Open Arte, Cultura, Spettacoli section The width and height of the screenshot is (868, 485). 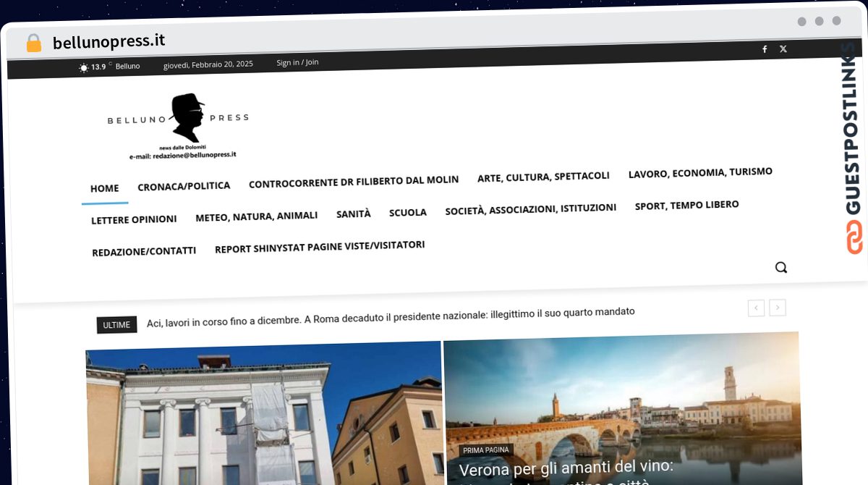[543, 177]
